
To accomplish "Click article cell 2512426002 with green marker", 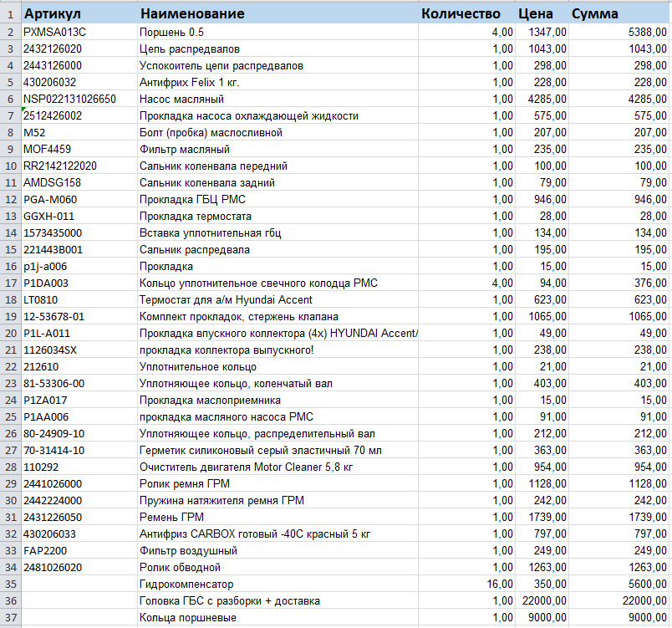I will click(x=79, y=115).
